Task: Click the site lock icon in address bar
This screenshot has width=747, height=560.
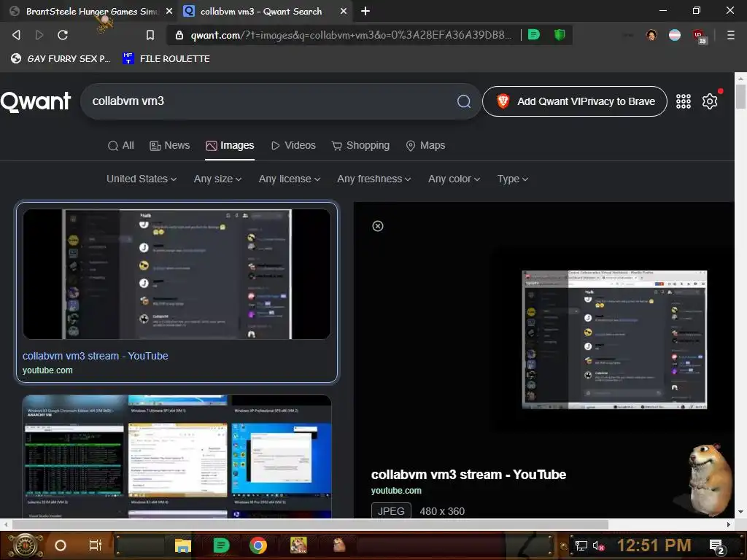Action: [x=179, y=35]
